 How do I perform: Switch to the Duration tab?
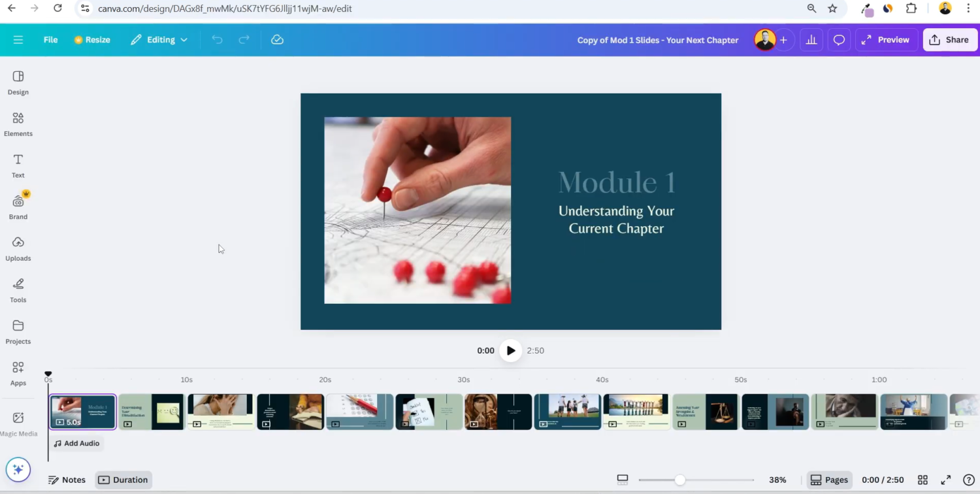tap(123, 480)
